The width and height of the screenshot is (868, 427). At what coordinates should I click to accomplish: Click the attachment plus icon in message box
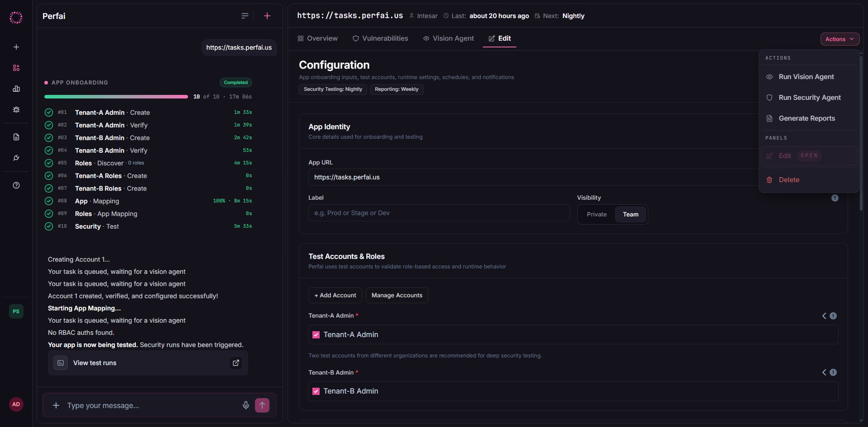click(56, 405)
